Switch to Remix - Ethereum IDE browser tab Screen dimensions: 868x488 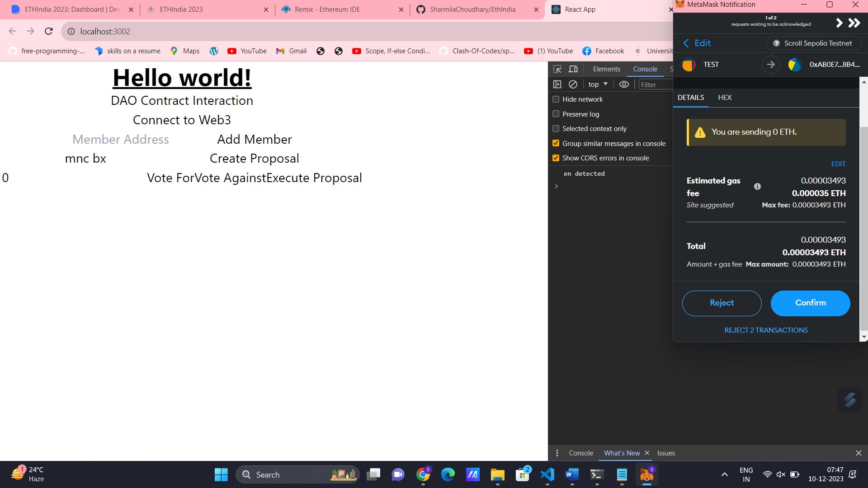coord(341,9)
